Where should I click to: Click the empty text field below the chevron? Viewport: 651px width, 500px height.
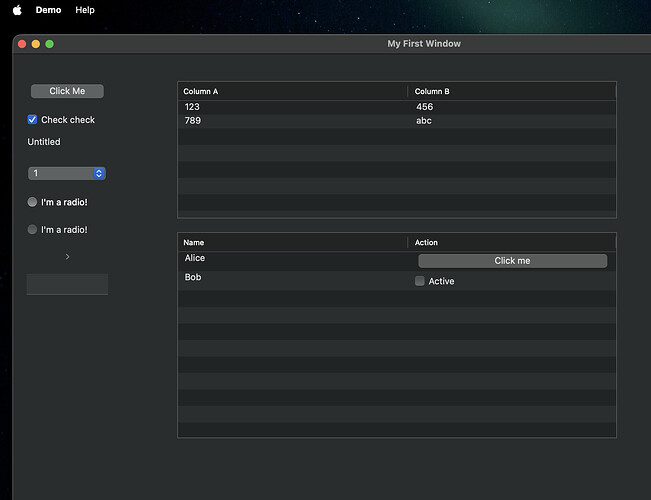[x=67, y=284]
